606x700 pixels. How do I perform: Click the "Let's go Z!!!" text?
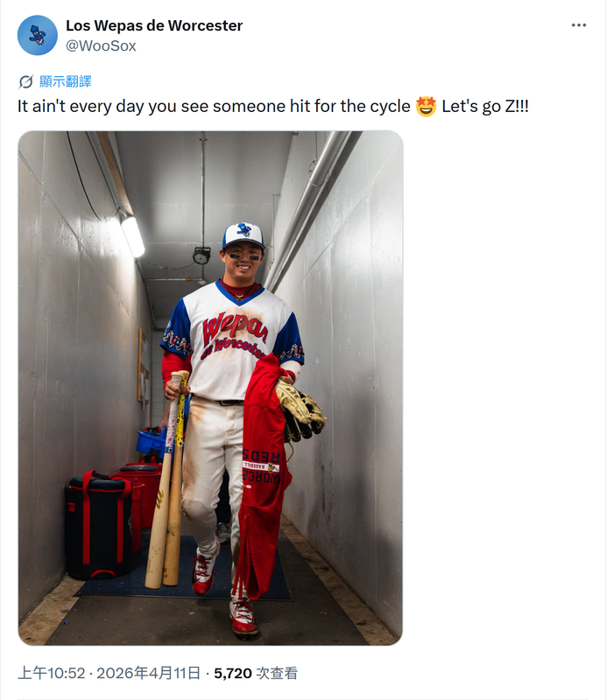[x=485, y=106]
